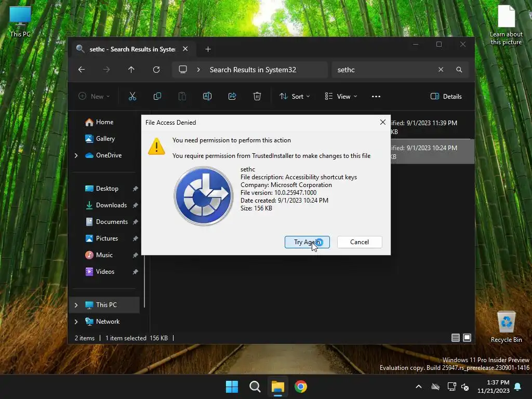This screenshot has width=532, height=399.
Task: Click the Copy icon in Explorer toolbar
Action: [x=157, y=96]
